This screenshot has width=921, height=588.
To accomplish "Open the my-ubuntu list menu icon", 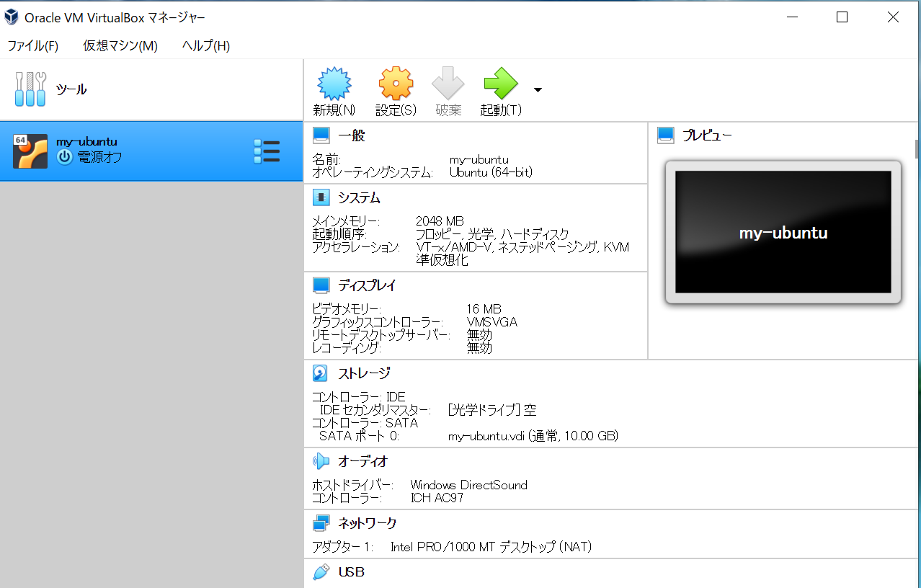I will [x=267, y=151].
